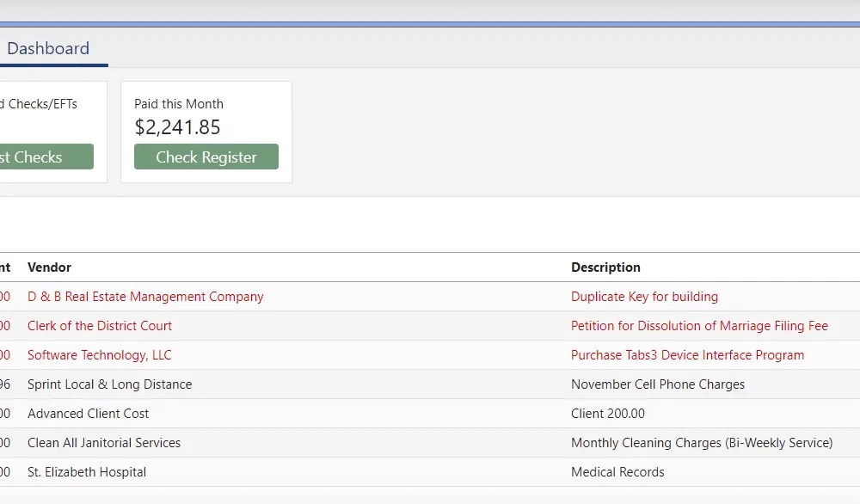Click the partially visible Checks green button
Image resolution: width=860 pixels, height=504 pixels.
click(x=46, y=157)
